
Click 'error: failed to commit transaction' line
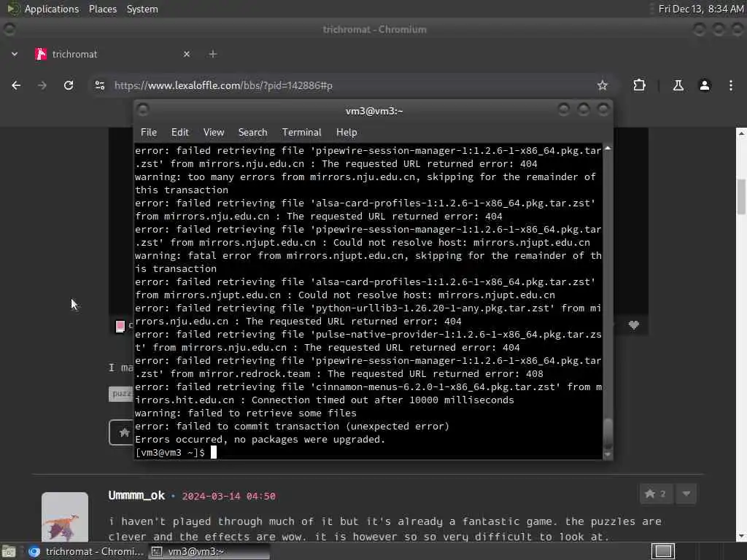point(292,426)
